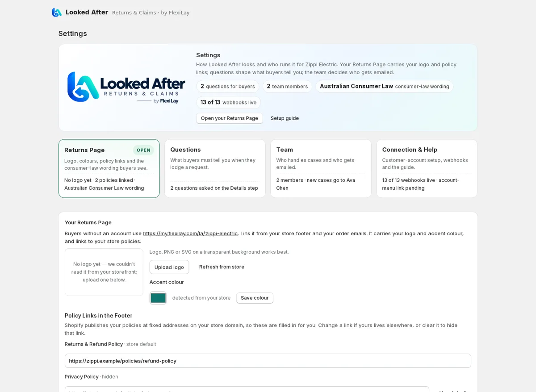Switch to the Questions tab card
This screenshot has width=536, height=392.
pos(215,168)
